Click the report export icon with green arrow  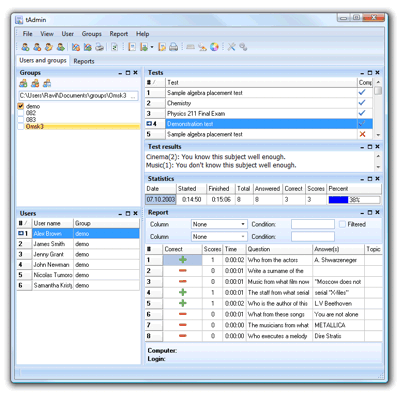[144, 47]
